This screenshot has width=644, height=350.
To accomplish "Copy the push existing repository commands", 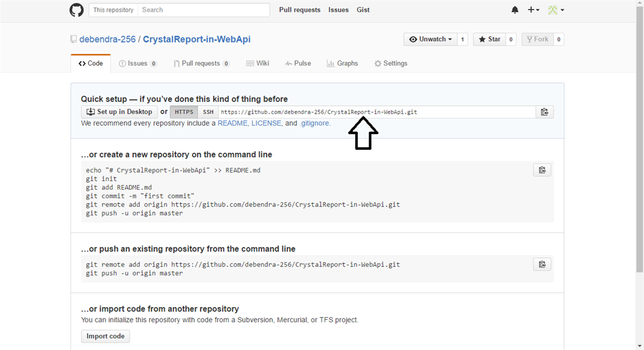I will point(542,264).
